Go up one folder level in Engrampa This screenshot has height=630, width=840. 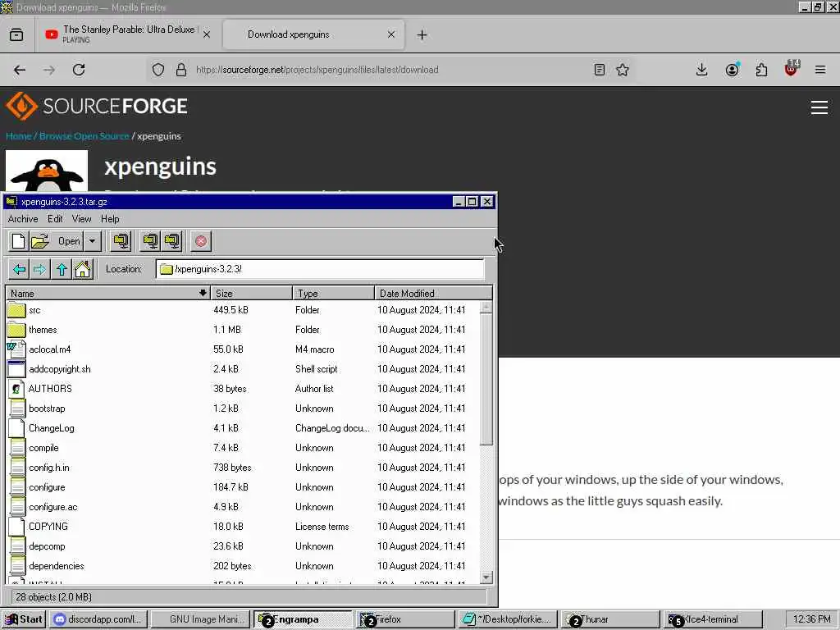(62, 269)
